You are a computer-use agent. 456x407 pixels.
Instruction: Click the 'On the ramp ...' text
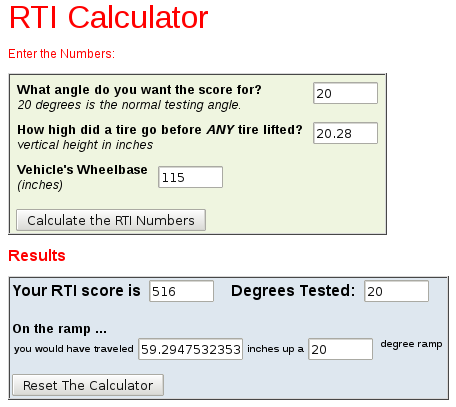click(x=60, y=329)
